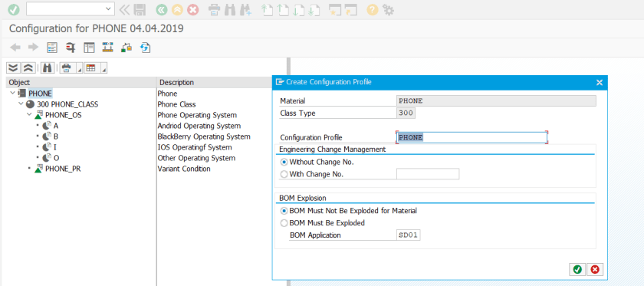Click the red Cancel button in top toolbar

(x=193, y=9)
